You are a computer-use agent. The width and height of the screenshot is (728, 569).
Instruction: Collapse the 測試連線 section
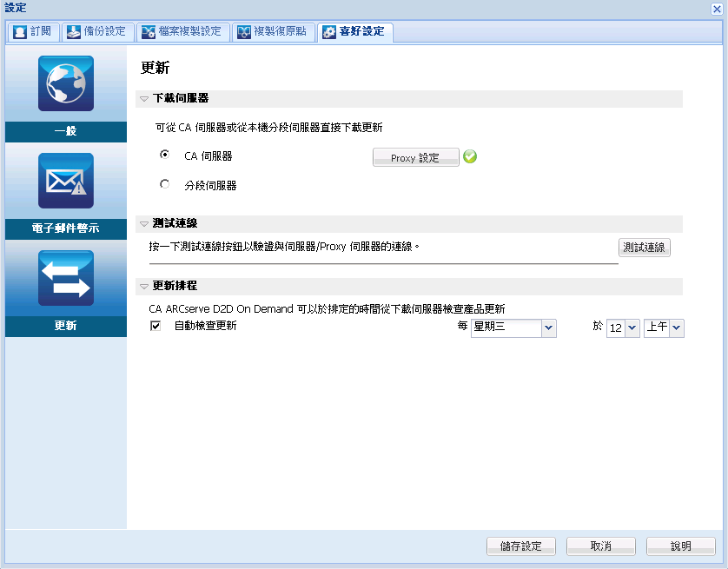144,224
